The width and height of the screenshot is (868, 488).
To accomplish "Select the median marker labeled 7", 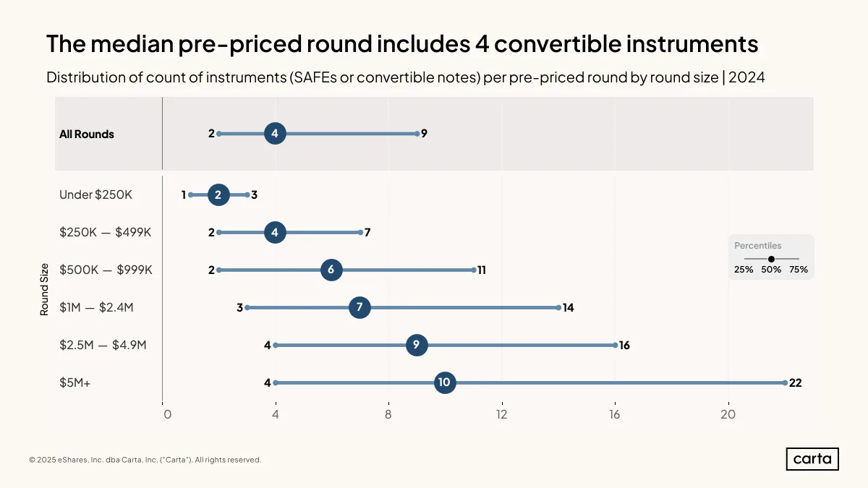I will (359, 307).
